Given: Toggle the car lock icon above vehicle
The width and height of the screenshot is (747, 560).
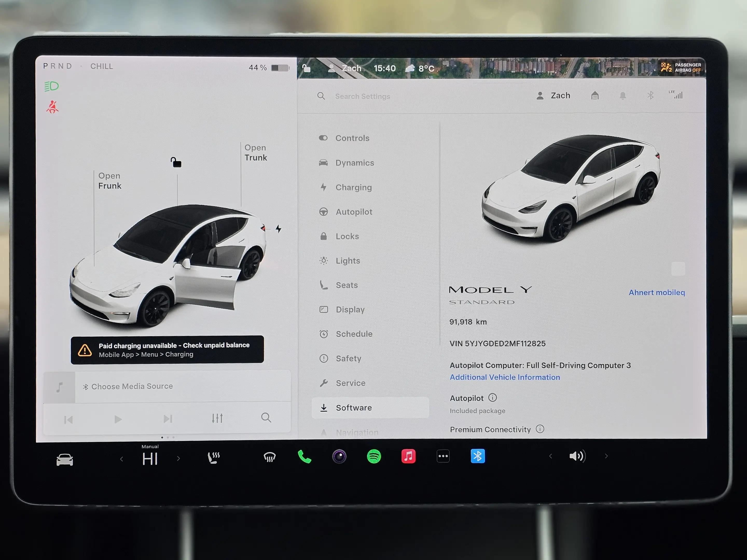Looking at the screenshot, I should pos(176,162).
